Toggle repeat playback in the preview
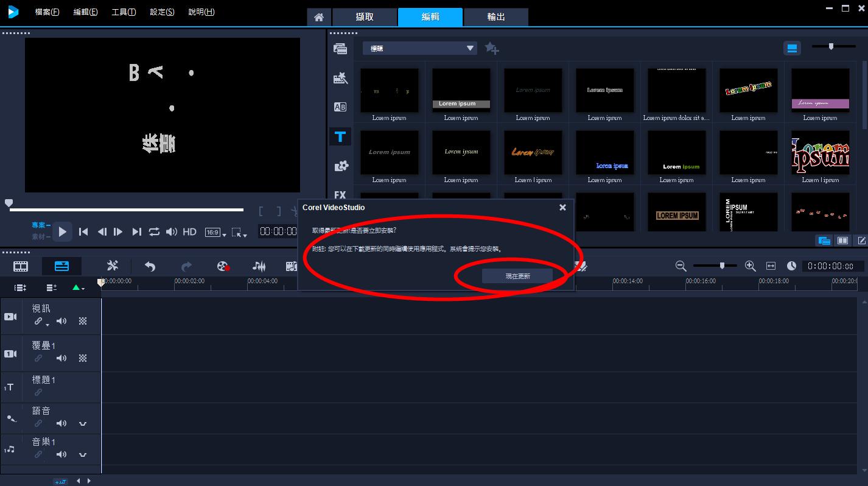The width and height of the screenshot is (868, 486). (154, 231)
